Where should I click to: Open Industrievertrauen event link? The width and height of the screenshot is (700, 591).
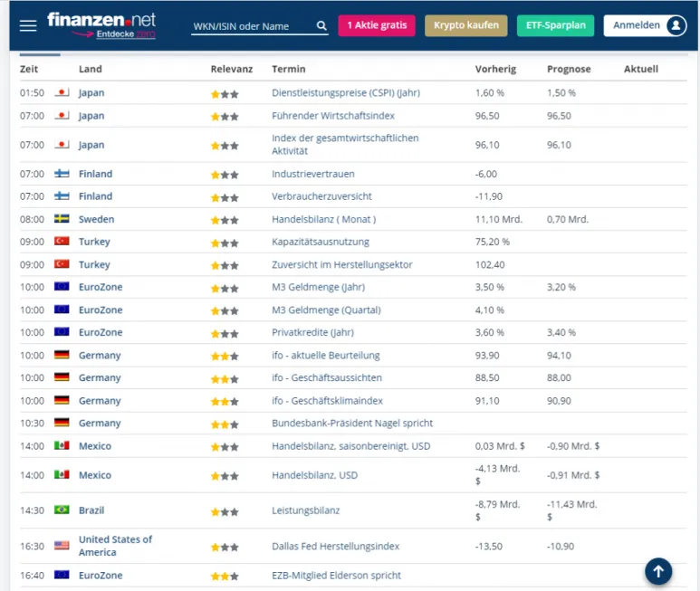tap(313, 174)
